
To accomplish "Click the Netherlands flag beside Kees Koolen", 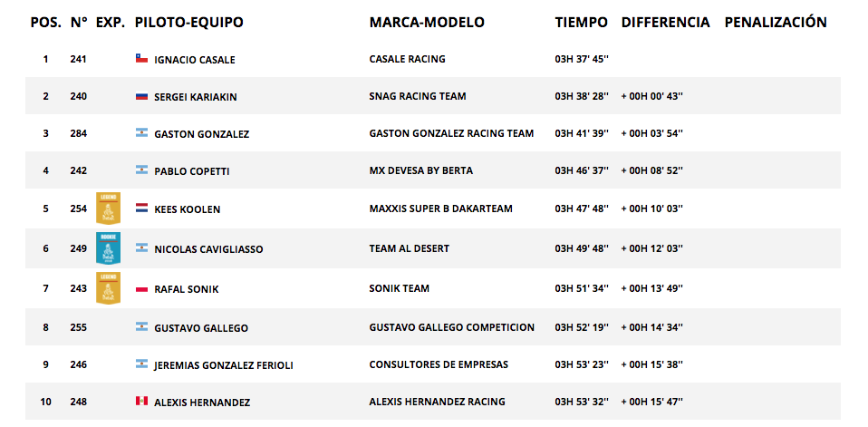I will pos(141,209).
